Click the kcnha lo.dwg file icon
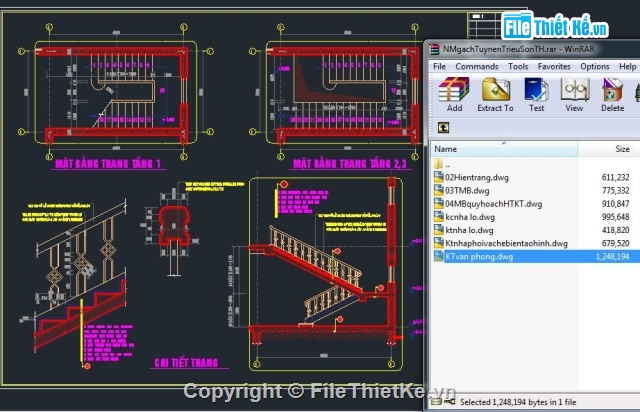This screenshot has width=640, height=412. pos(438,217)
